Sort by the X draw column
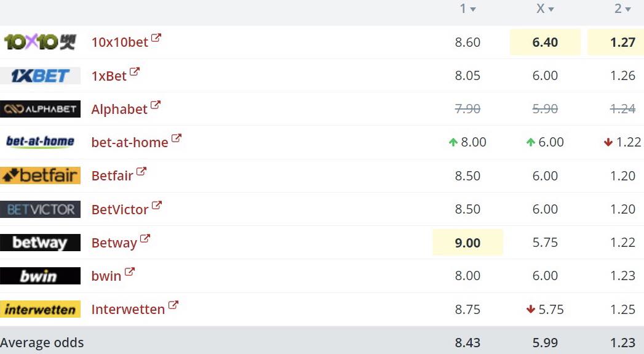 click(x=545, y=9)
